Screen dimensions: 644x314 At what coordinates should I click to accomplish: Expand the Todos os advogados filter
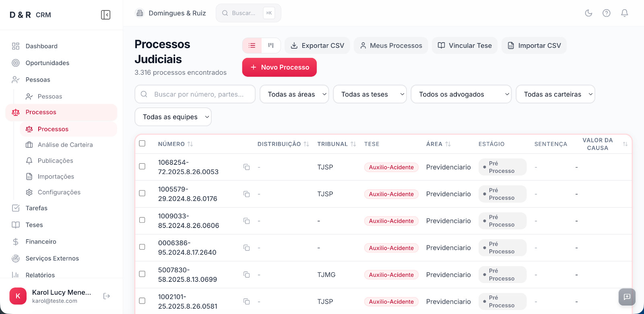pos(461,94)
